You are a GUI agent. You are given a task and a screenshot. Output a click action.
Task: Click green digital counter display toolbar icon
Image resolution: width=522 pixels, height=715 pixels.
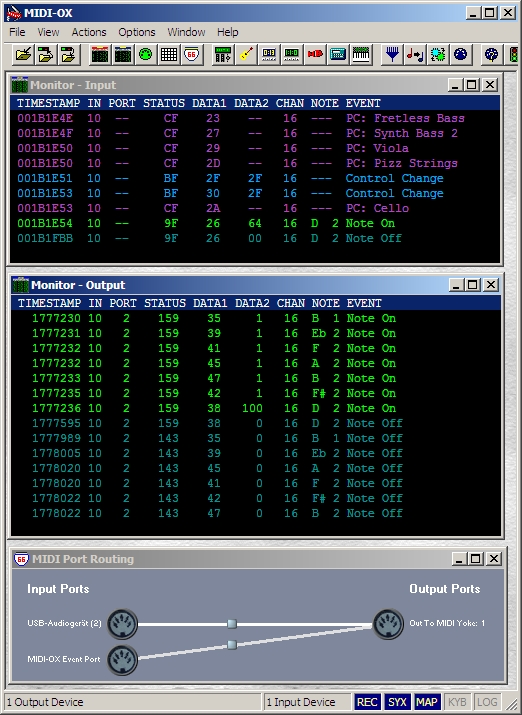tap(292, 55)
